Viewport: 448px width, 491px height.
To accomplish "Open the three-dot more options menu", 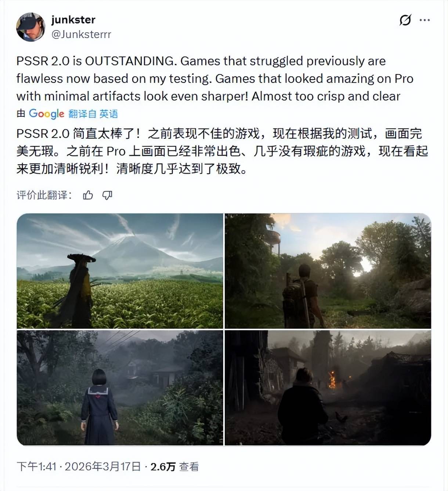I will click(424, 20).
